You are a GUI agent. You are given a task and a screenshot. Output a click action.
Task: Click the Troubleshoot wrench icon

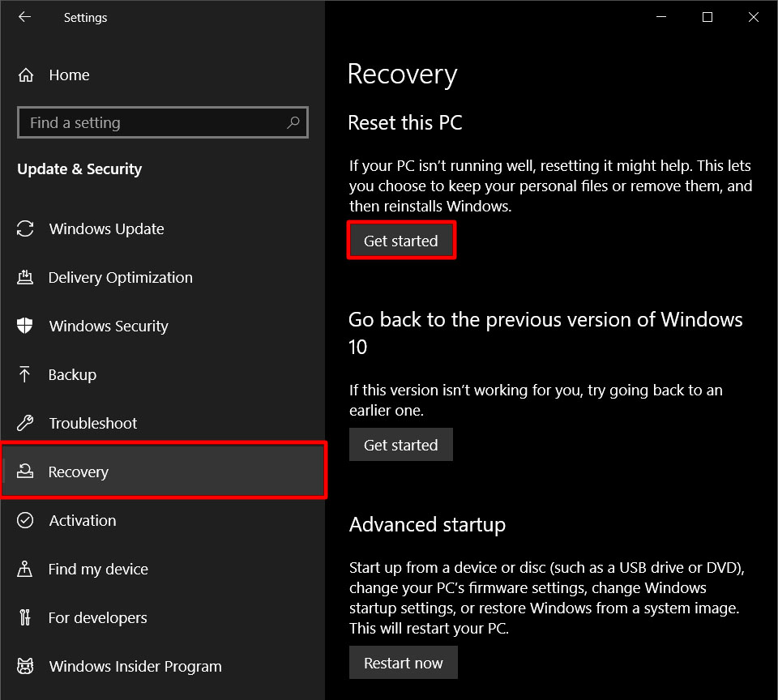pos(25,424)
